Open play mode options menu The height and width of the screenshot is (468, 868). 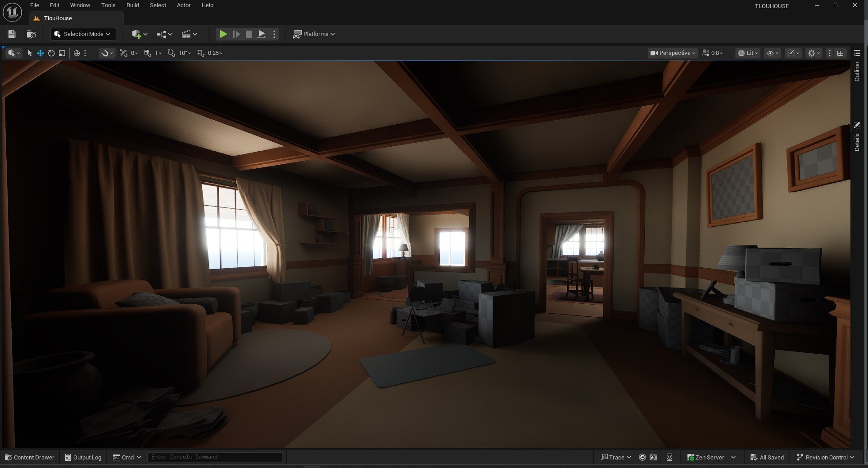(274, 34)
